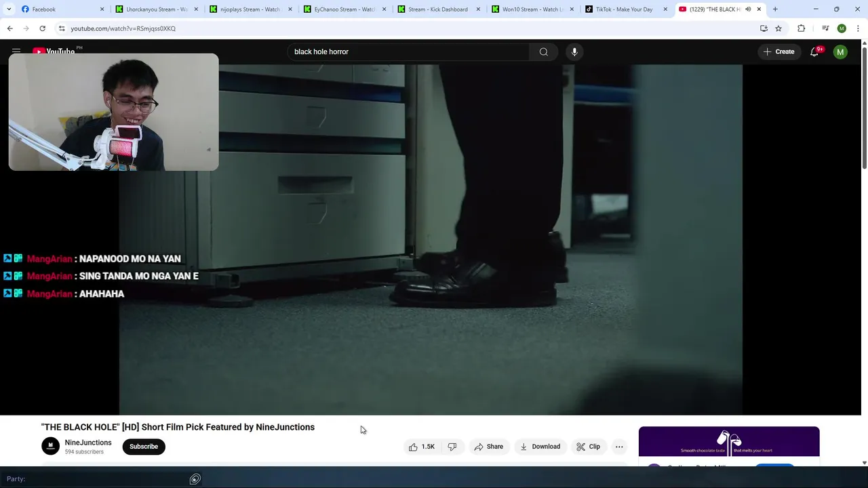Screen dimensions: 868x488
Task: Click the 'Party:' label
Action: tap(16, 479)
